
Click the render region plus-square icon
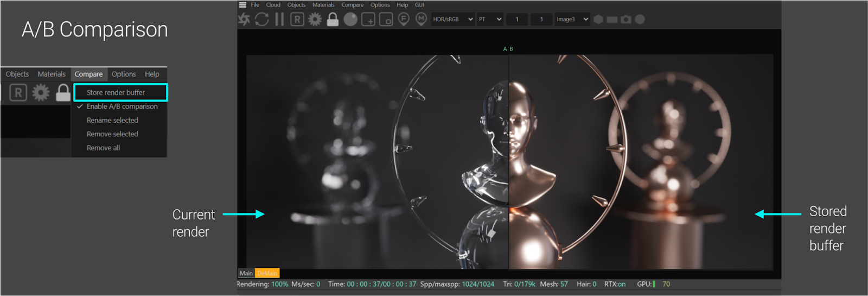pyautogui.click(x=368, y=20)
